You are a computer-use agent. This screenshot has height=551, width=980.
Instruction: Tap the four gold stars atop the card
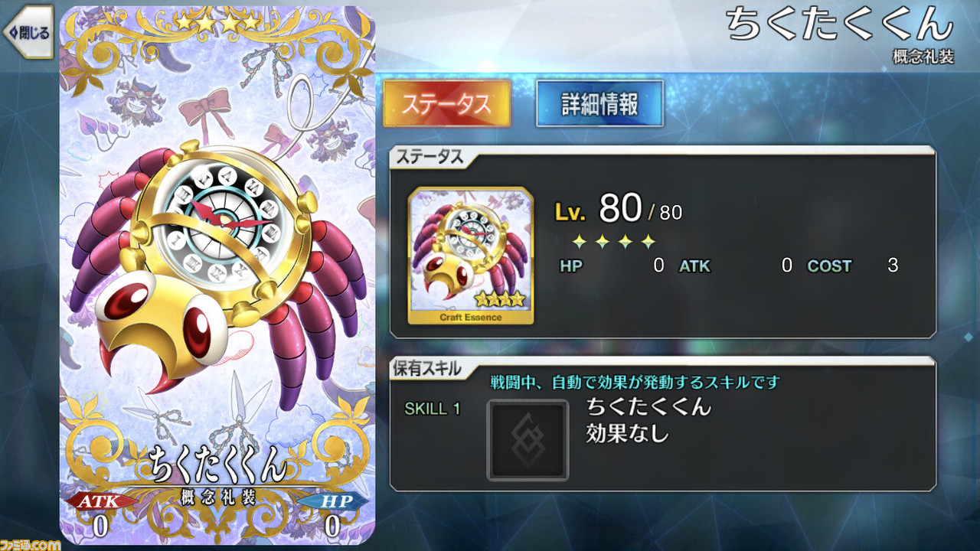click(217, 23)
